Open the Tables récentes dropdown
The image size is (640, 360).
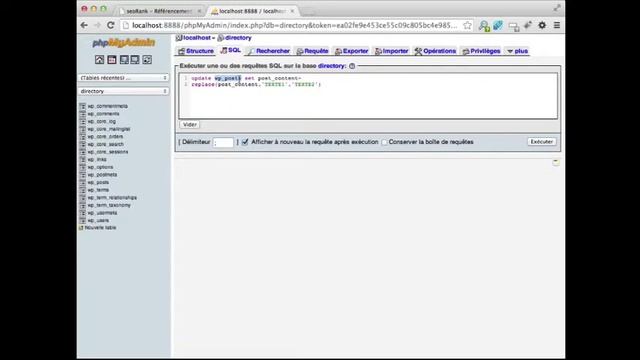click(123, 78)
